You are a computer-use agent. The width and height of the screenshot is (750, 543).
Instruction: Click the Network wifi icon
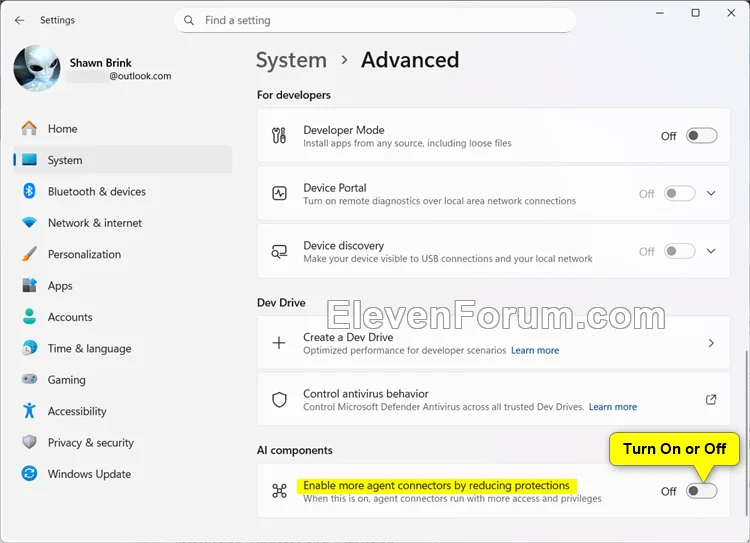[x=29, y=223]
